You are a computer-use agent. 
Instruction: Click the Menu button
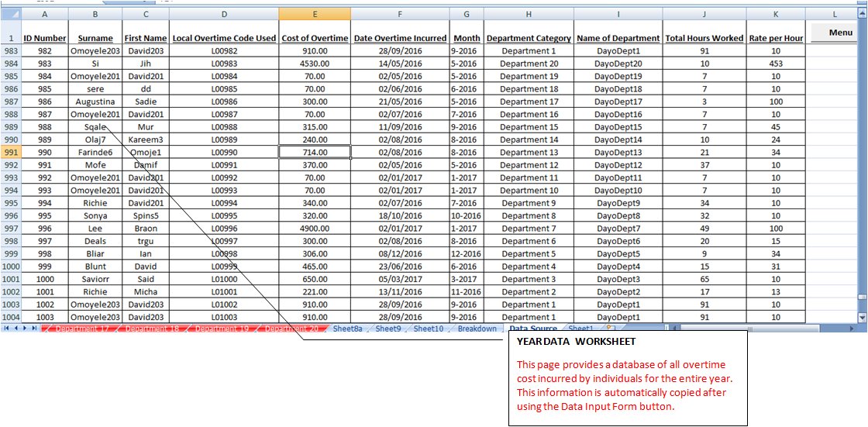pyautogui.click(x=840, y=33)
